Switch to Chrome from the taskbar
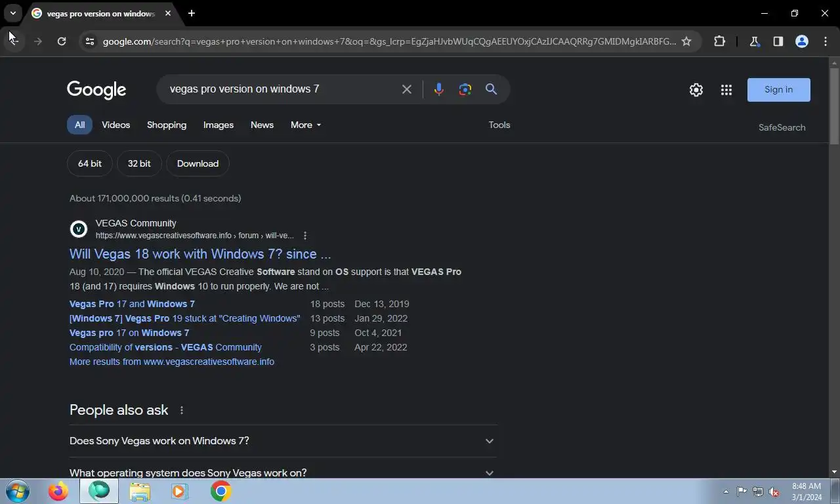The image size is (840, 504). coord(221,491)
